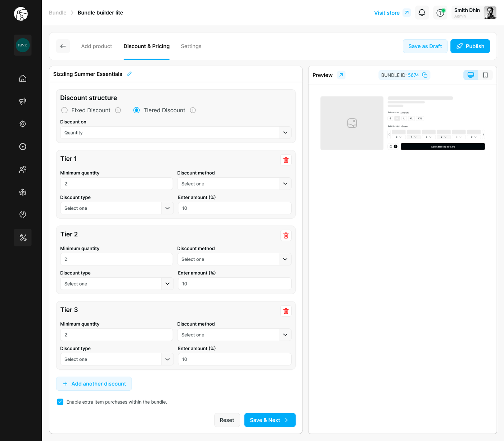Choose size XXL in the preview

pos(420,118)
